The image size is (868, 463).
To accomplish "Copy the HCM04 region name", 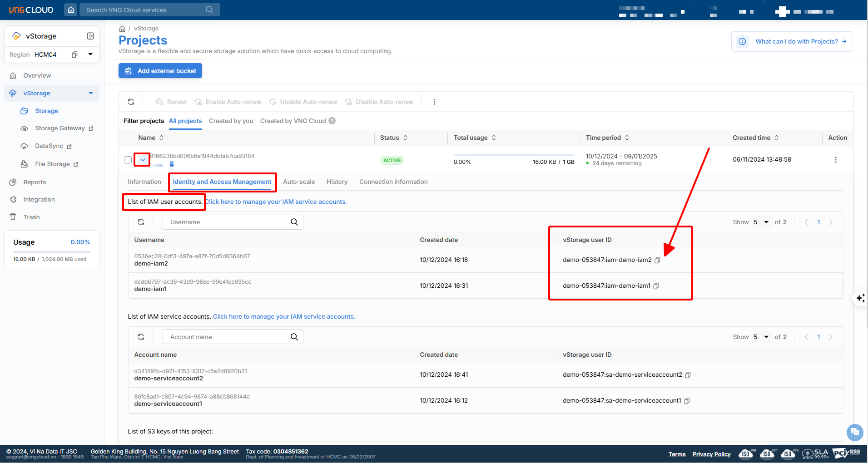I will coord(74,54).
